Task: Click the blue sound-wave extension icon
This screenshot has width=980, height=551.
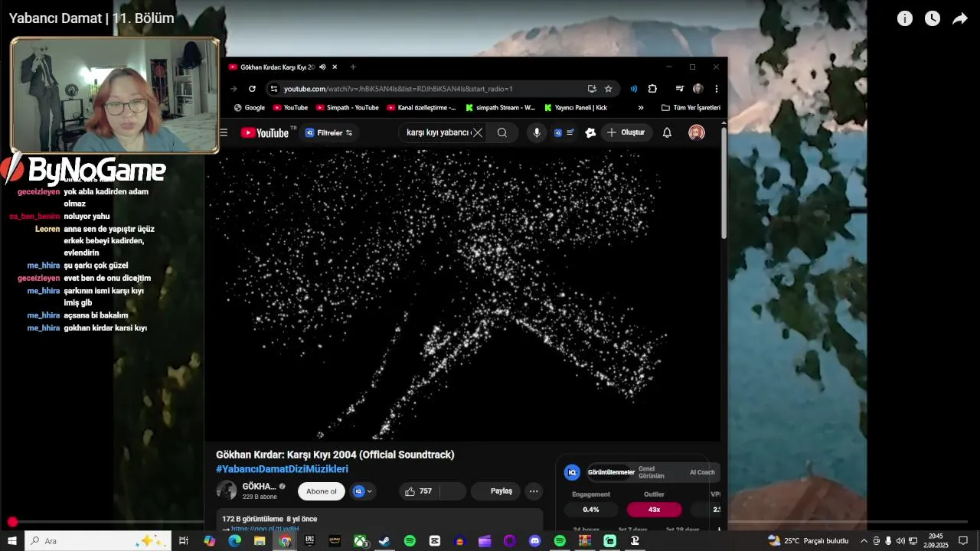Action: point(634,89)
